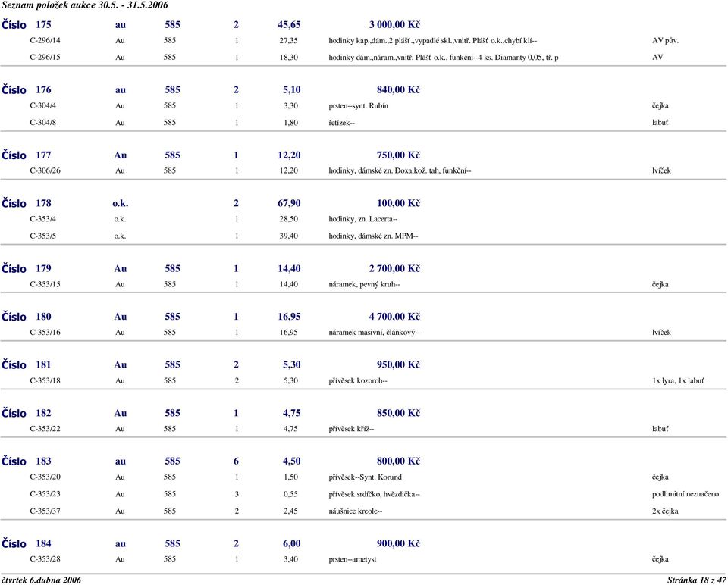728x585 pixels.
Task: Click the price 3 000,00 Kč
Action: [394, 24]
